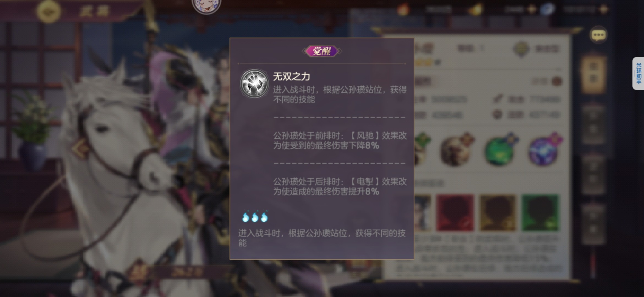Click the 公孙瓒处于前排时 effect description
Image resolution: width=644 pixels, height=297 pixels.
[x=340, y=141]
